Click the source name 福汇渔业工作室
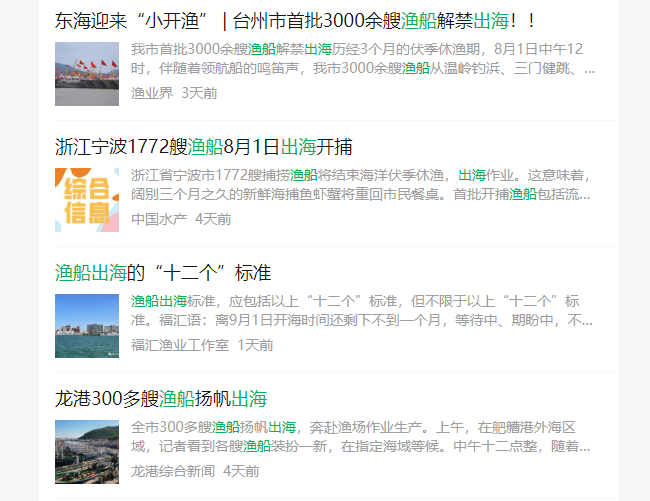 tap(179, 345)
